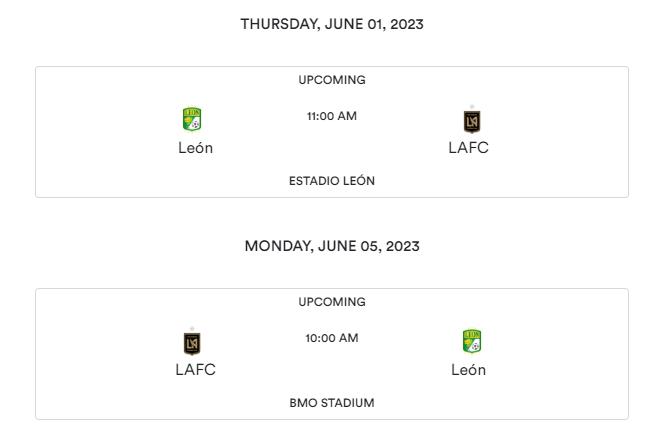Select the Monday, June 05, 2023 heading

tap(332, 246)
